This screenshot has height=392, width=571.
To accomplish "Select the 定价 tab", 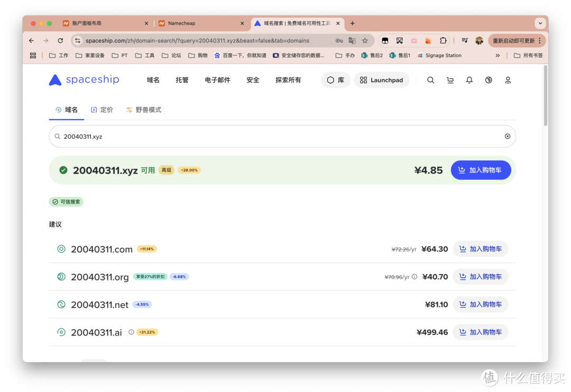I will click(x=102, y=110).
